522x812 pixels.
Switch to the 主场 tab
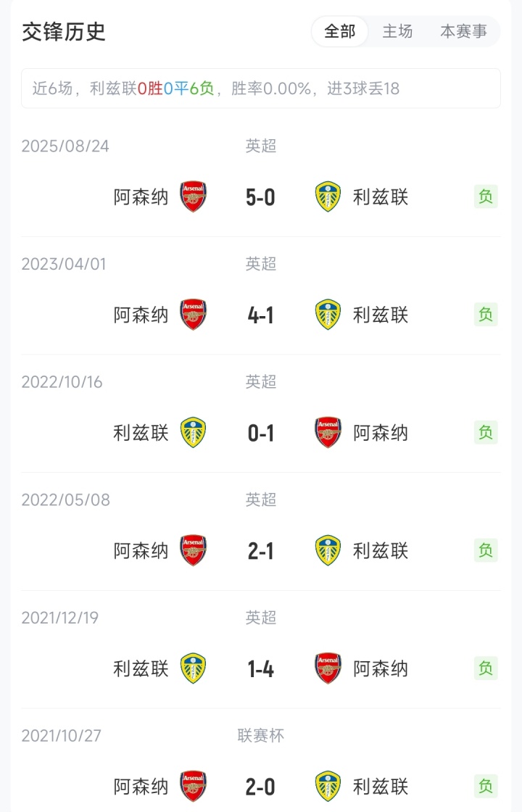397,32
